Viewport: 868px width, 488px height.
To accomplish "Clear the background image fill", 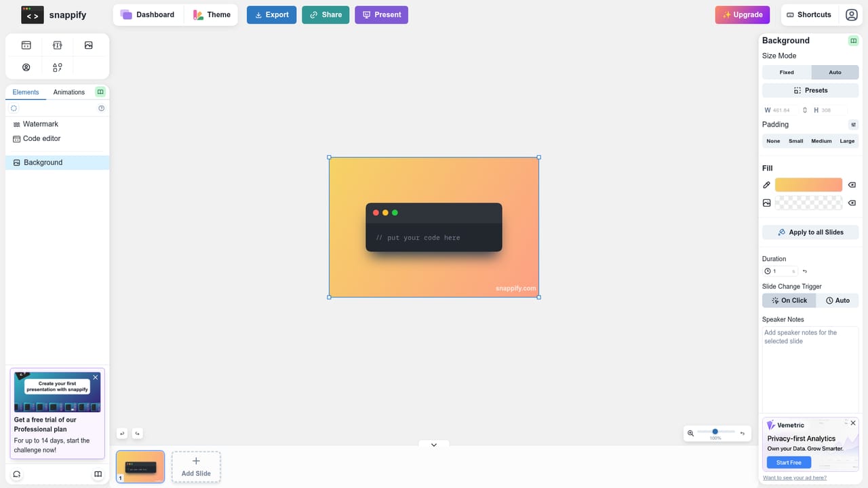I will pyautogui.click(x=852, y=203).
